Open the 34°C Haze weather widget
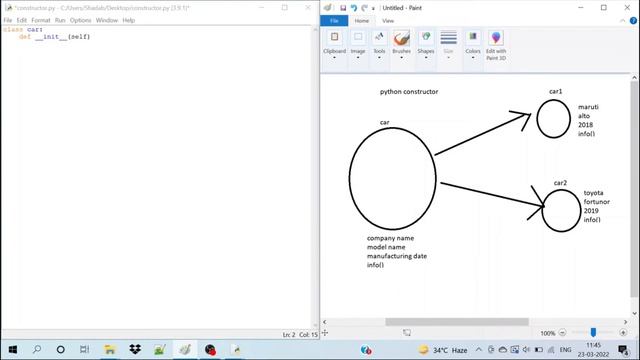 [443, 350]
